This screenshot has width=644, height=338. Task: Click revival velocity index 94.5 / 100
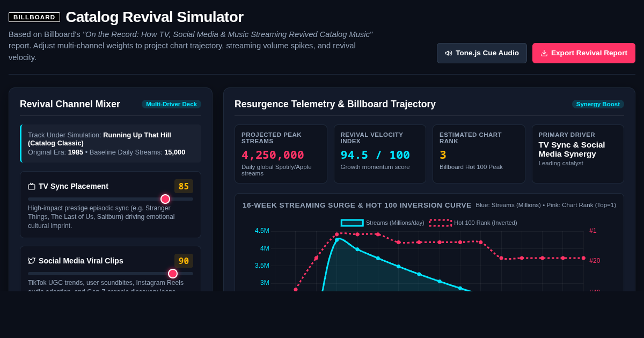(x=375, y=155)
